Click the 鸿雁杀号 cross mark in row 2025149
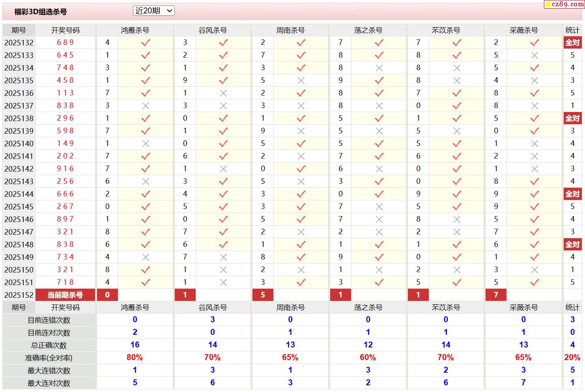Viewport: 585px width, 392px height. click(146, 257)
